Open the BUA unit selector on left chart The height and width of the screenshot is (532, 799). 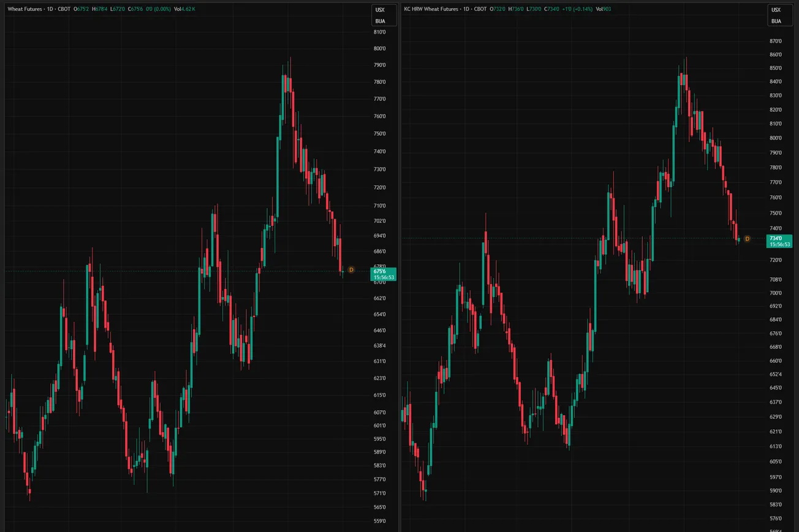click(x=380, y=21)
